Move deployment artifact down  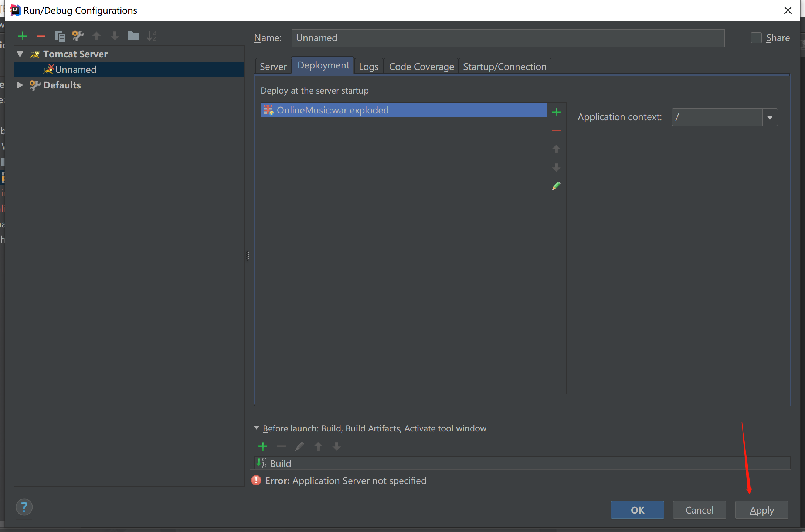coord(556,167)
